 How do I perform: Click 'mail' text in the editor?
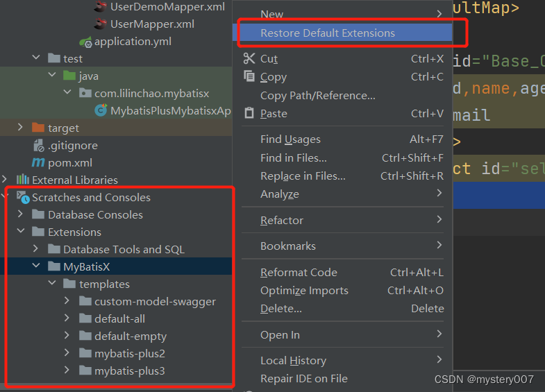[471, 115]
